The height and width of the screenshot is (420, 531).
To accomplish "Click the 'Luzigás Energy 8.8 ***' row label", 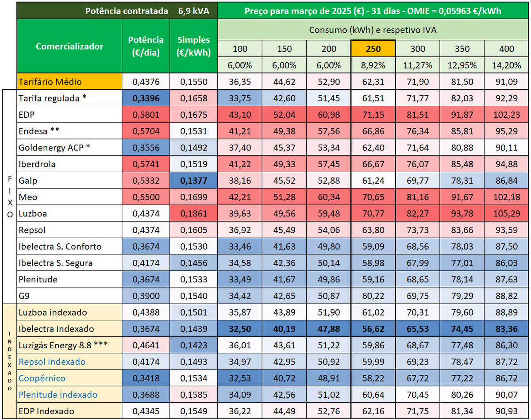I will [x=69, y=345].
